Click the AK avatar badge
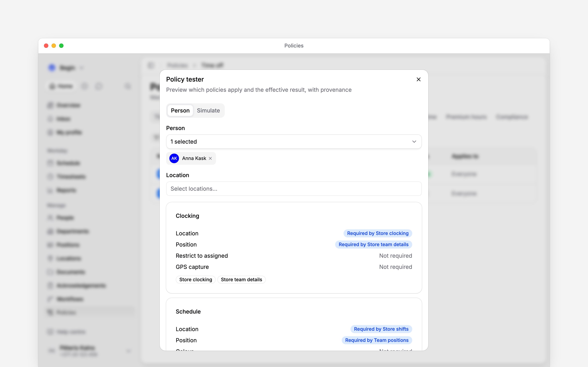 174,158
